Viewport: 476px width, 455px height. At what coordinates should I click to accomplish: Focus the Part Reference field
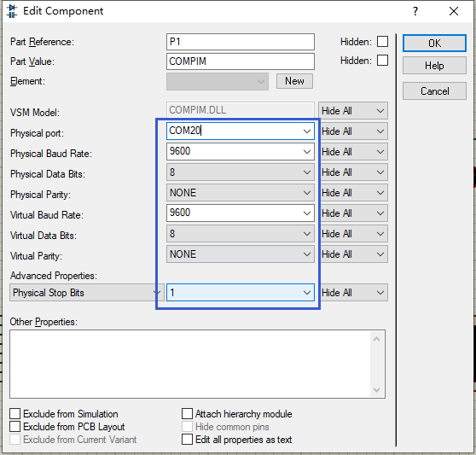pyautogui.click(x=240, y=42)
